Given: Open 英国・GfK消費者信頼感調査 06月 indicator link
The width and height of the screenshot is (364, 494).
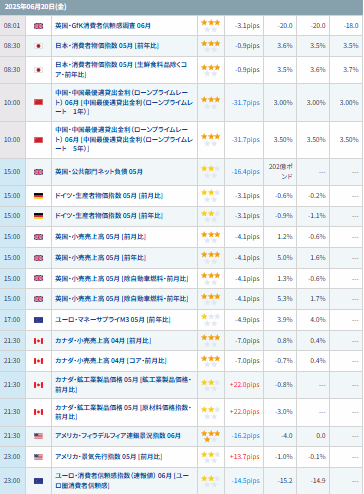Looking at the screenshot, I should [x=103, y=26].
